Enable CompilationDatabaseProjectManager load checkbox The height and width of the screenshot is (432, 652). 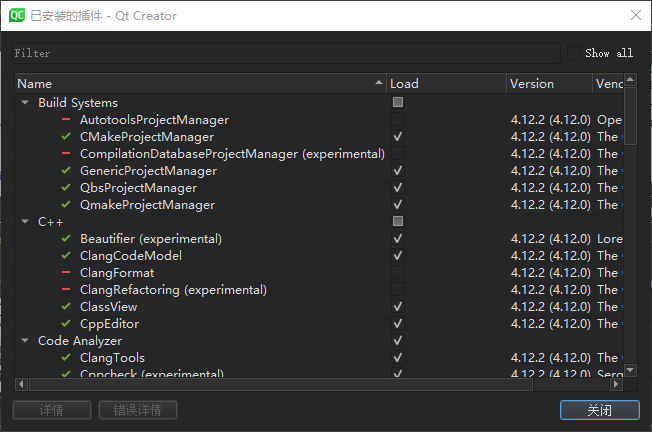click(x=398, y=153)
